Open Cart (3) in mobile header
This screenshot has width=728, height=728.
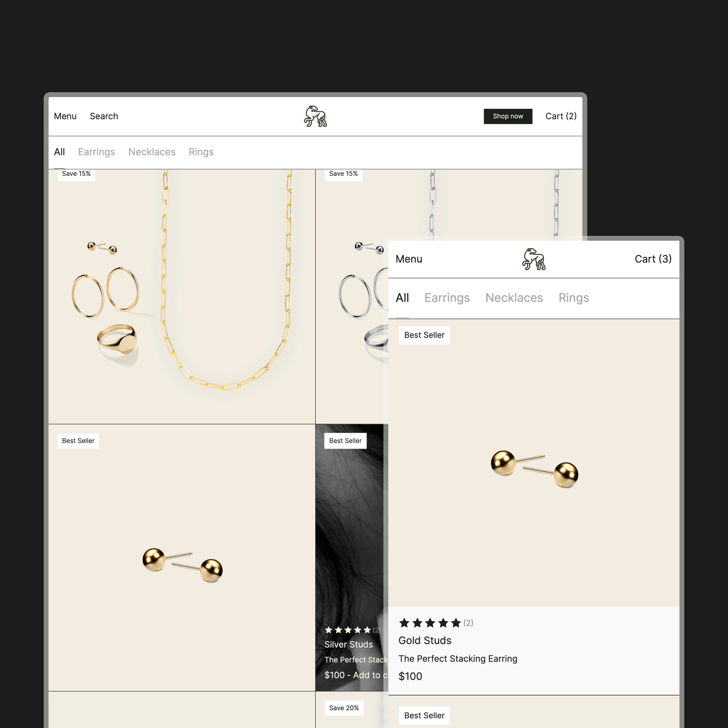tap(653, 259)
